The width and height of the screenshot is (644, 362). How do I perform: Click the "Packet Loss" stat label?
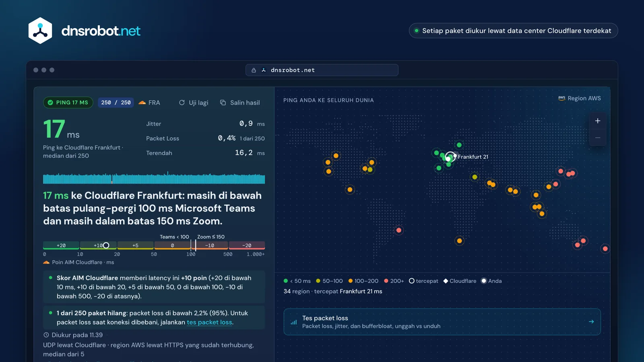coord(163,138)
